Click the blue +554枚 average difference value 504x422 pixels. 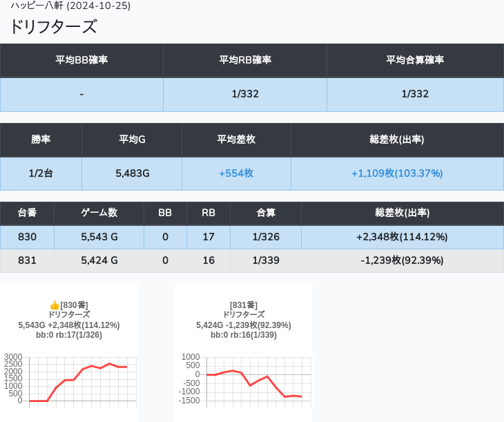point(236,173)
